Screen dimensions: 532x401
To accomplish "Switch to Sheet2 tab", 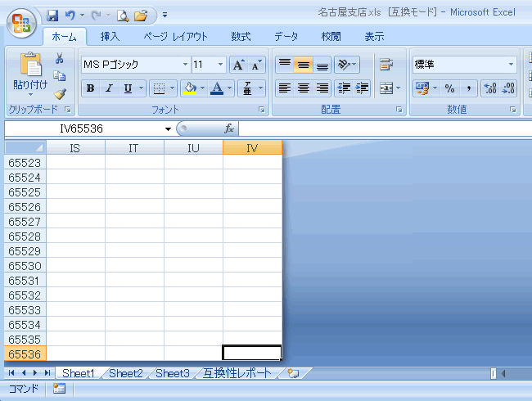I will tap(126, 373).
